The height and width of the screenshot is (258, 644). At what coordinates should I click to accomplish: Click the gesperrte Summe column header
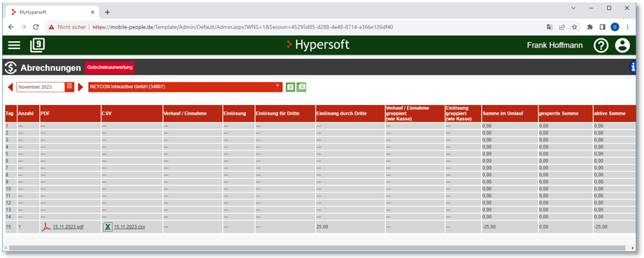(x=566, y=113)
